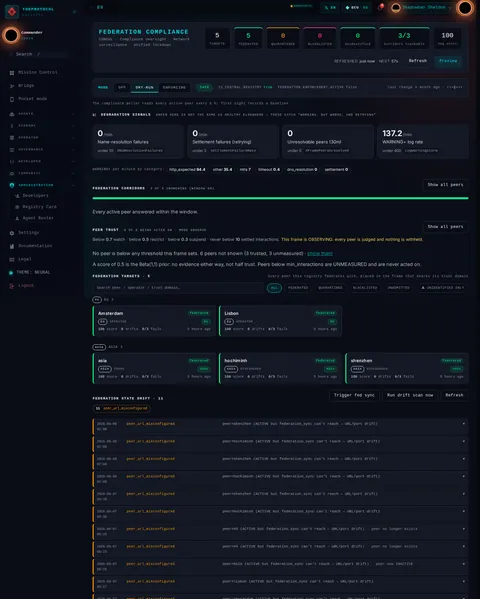
Task: Click the Bridge sidebar icon
Action: coord(12,86)
